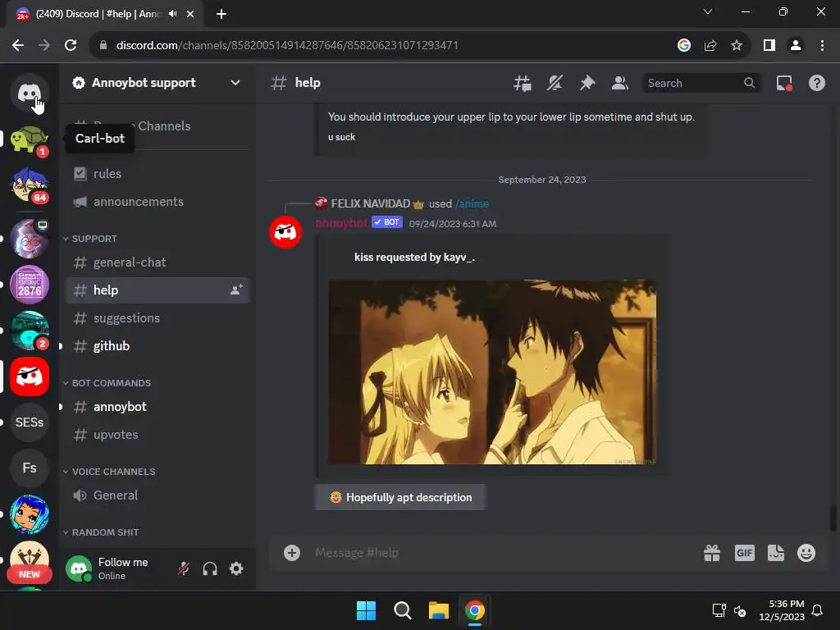This screenshot has height=630, width=840.
Task: Open the suggestions channel
Action: (157, 317)
